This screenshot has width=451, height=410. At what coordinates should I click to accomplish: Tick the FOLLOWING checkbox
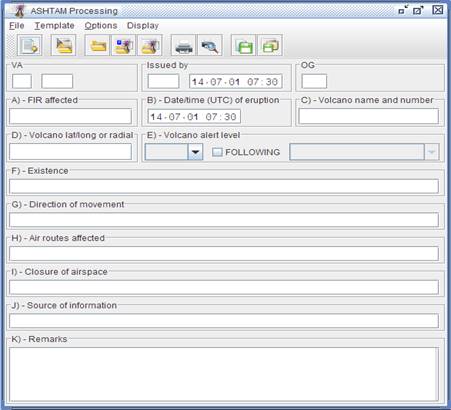click(x=217, y=152)
